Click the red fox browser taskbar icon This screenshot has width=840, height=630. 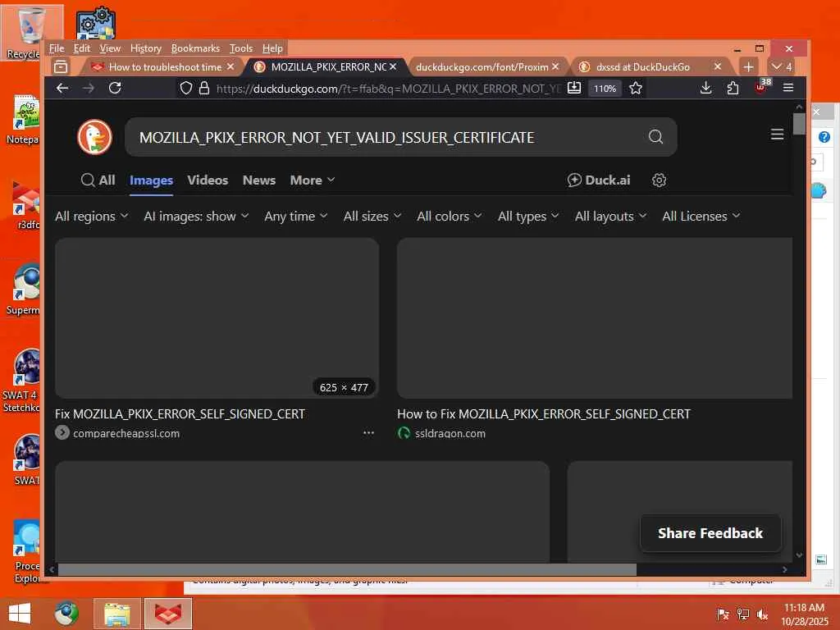(168, 614)
